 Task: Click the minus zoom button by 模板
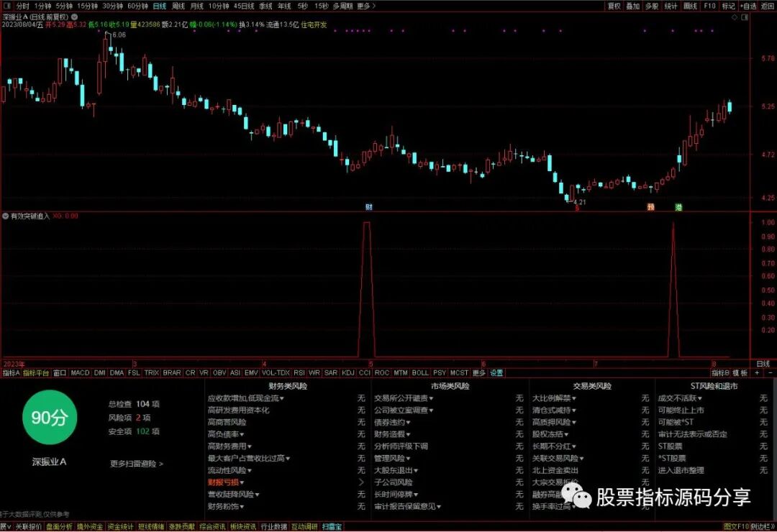point(770,373)
